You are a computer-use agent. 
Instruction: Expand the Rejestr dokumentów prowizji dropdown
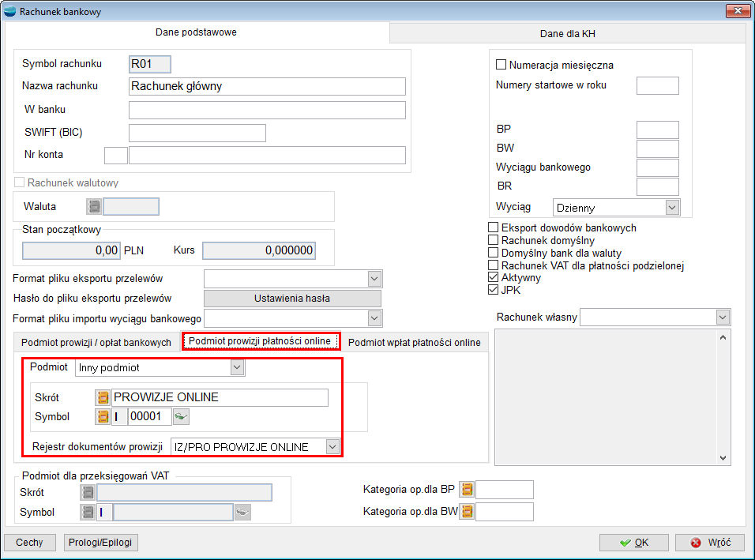point(332,447)
